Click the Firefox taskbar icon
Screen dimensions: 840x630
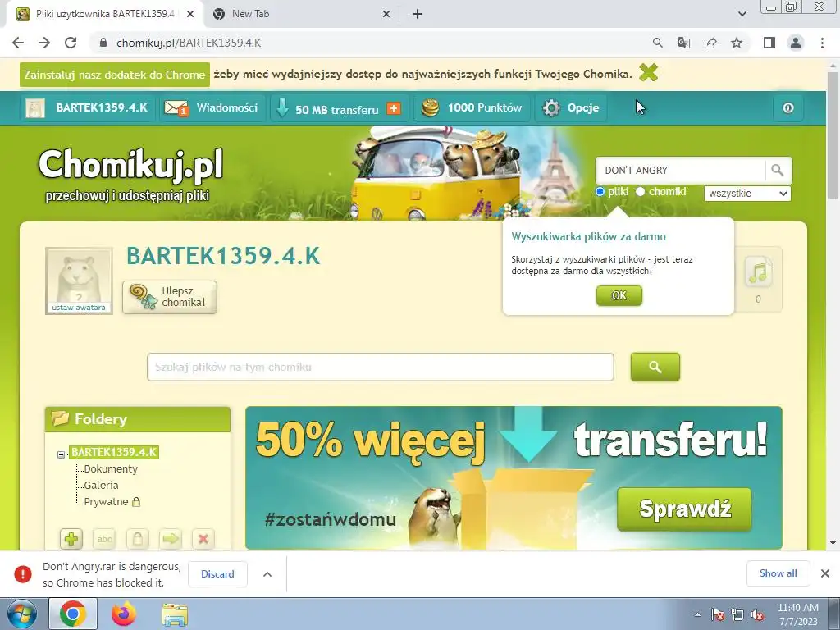(x=124, y=614)
